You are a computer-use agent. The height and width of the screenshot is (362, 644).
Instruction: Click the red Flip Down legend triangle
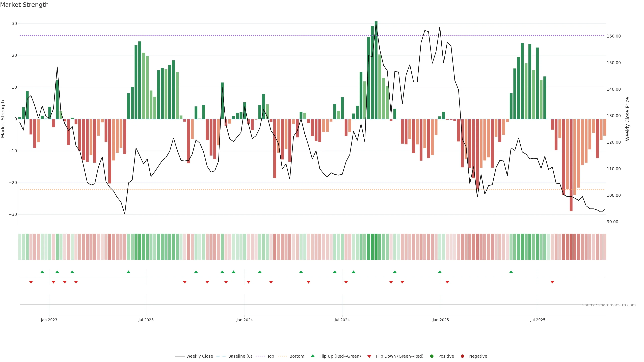pos(369,356)
